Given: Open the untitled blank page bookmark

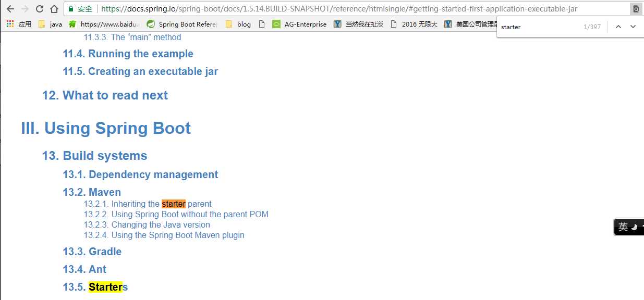Looking at the screenshot, I should coord(262,24).
